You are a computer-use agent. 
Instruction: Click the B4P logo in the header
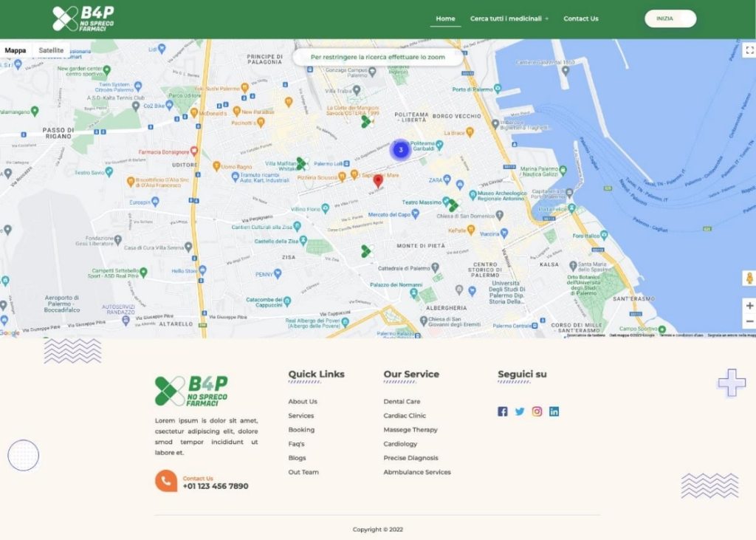83,18
